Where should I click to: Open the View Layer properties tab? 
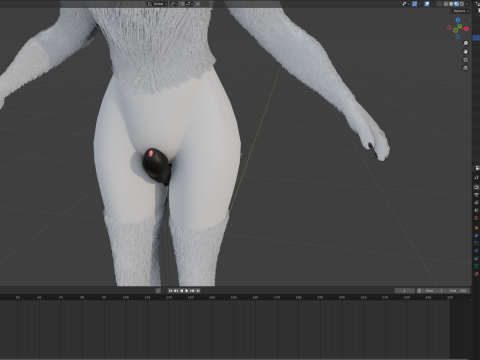tap(476, 202)
